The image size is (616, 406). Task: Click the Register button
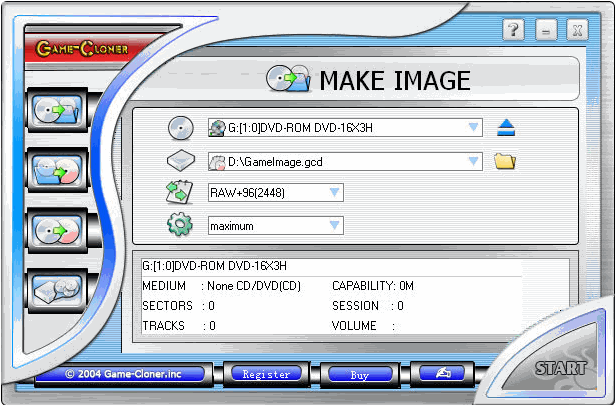click(x=266, y=374)
